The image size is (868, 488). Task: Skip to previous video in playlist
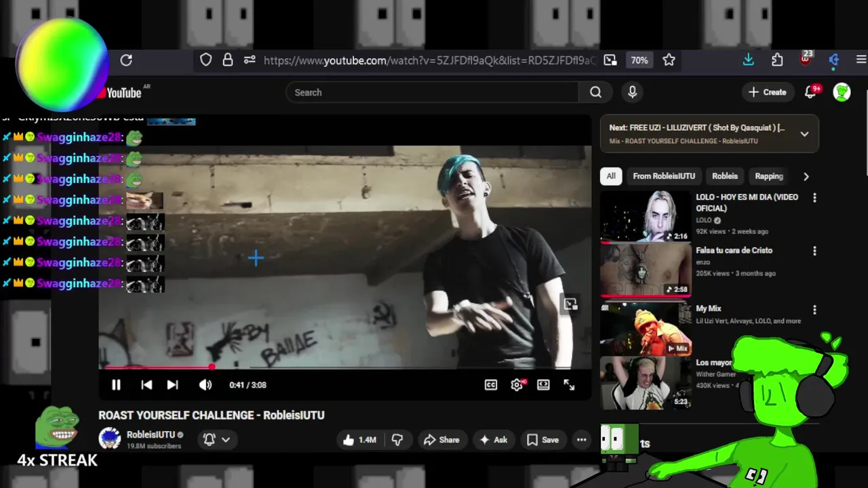click(146, 385)
